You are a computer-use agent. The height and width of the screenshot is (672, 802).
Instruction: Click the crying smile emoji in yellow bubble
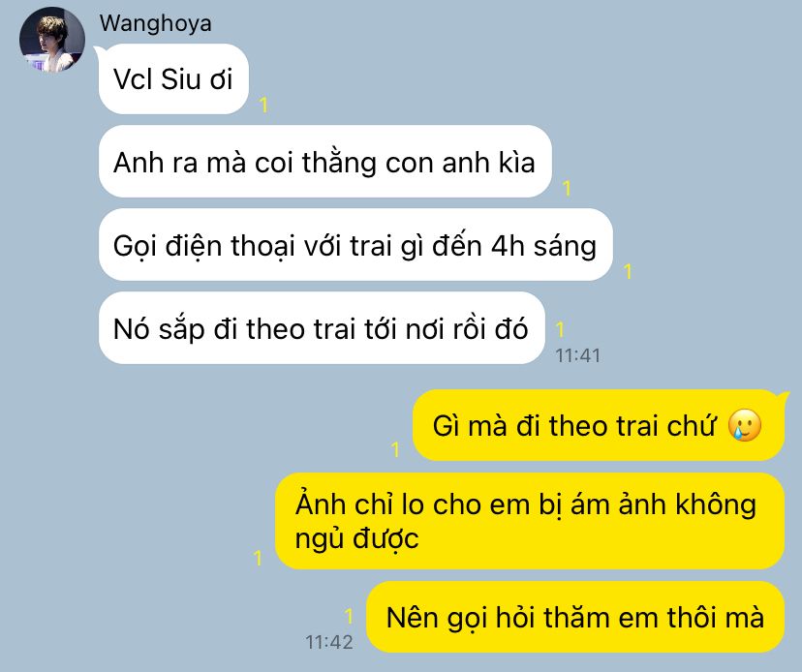[x=745, y=425]
